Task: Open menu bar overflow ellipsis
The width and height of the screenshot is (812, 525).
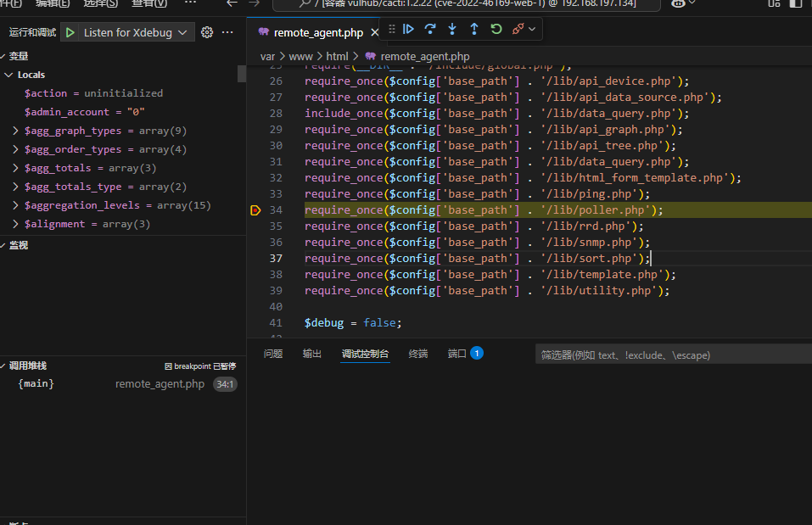Action: tap(191, 3)
